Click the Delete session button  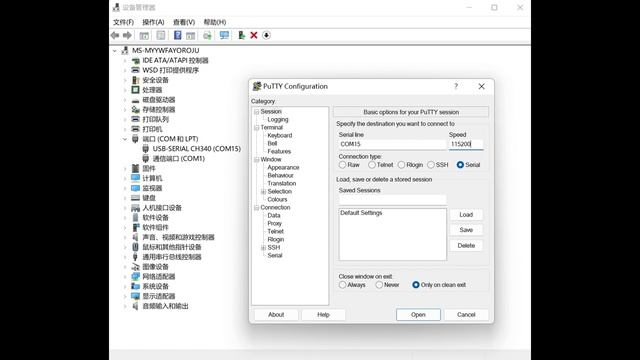466,246
